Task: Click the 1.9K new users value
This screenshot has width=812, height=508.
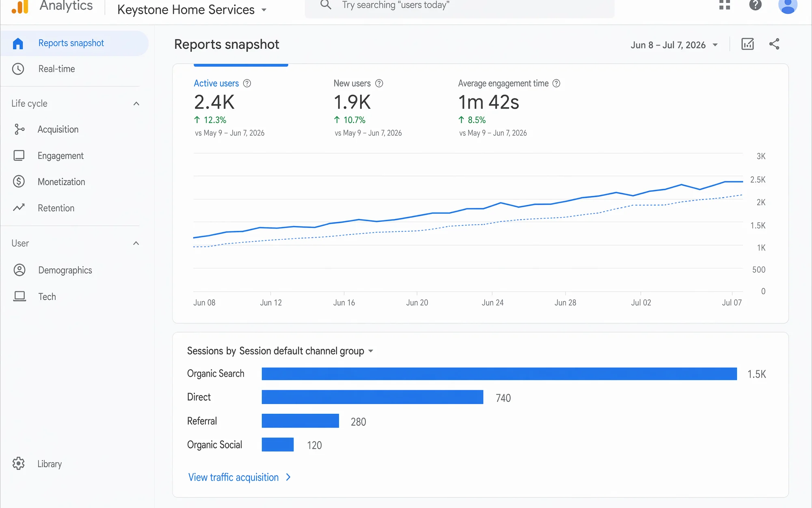Action: click(352, 102)
